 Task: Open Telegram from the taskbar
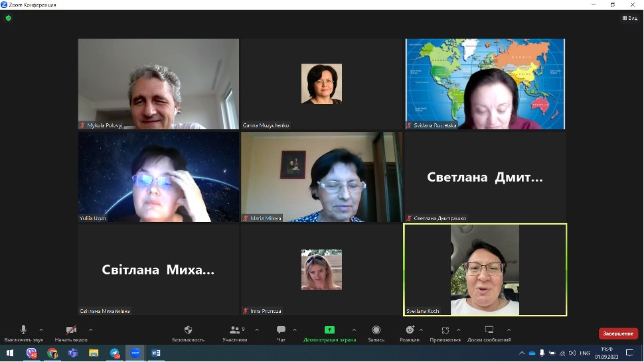point(115,353)
